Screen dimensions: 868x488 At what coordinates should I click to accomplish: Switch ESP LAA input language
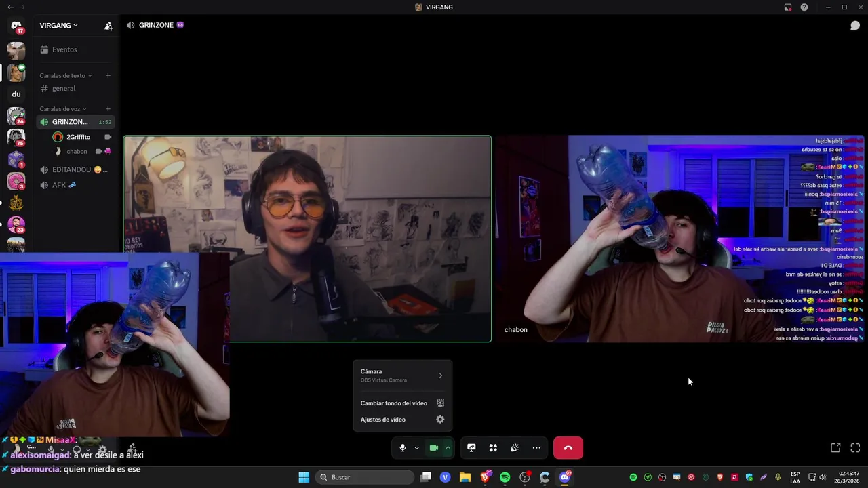coord(795,477)
